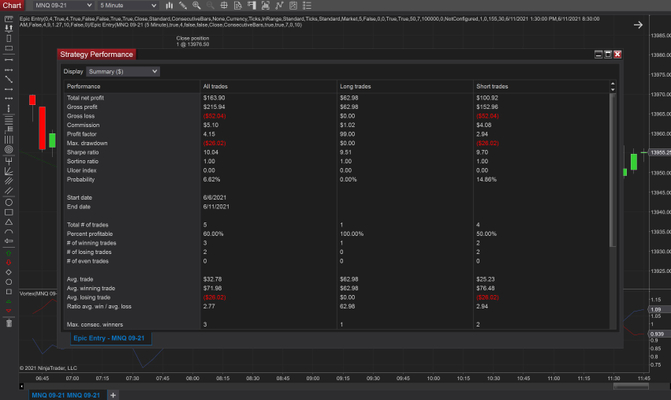This screenshot has width=671, height=400.
Task: Click the right arrow at chart top-right
Action: click(640, 24)
